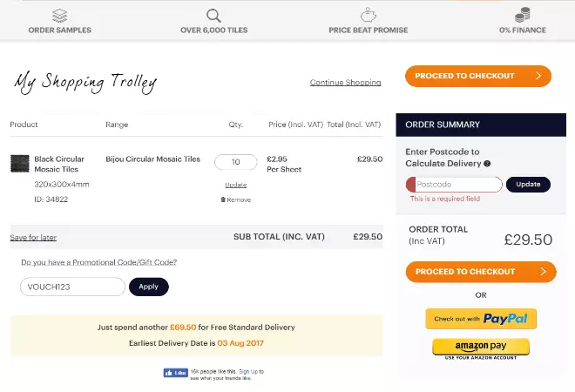Click Save for later link

tap(33, 237)
